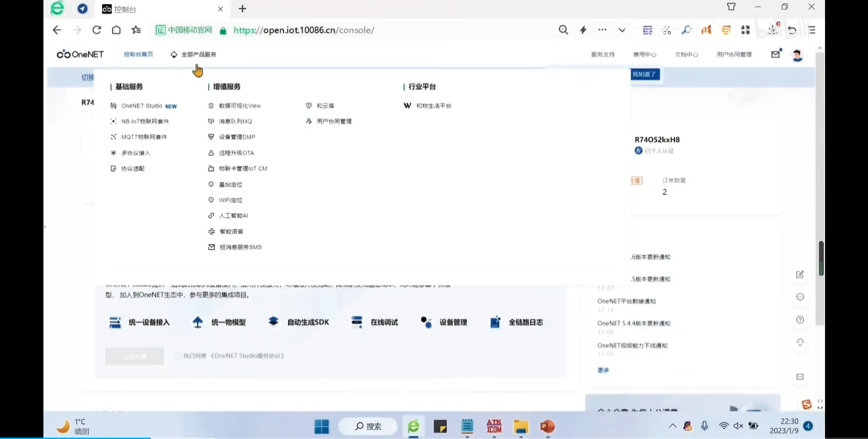Viewport: 868px width, 439px height.
Task: Select 消息队列MQ service
Action: (230, 121)
